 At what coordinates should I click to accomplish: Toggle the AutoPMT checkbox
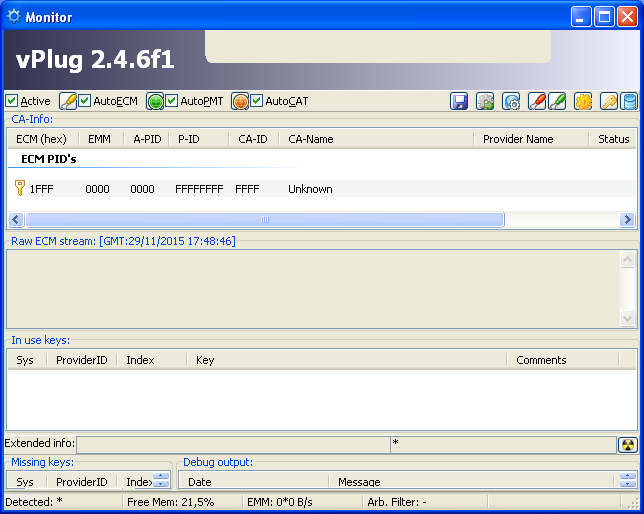tap(171, 101)
